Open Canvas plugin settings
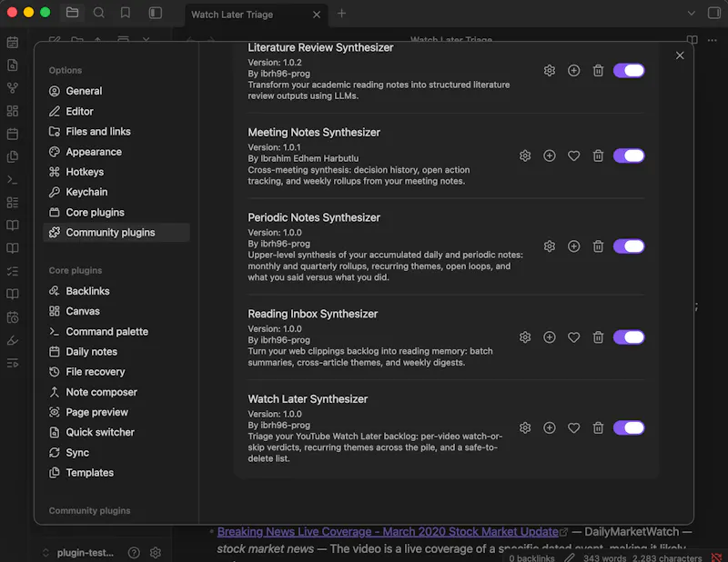 click(x=116, y=311)
